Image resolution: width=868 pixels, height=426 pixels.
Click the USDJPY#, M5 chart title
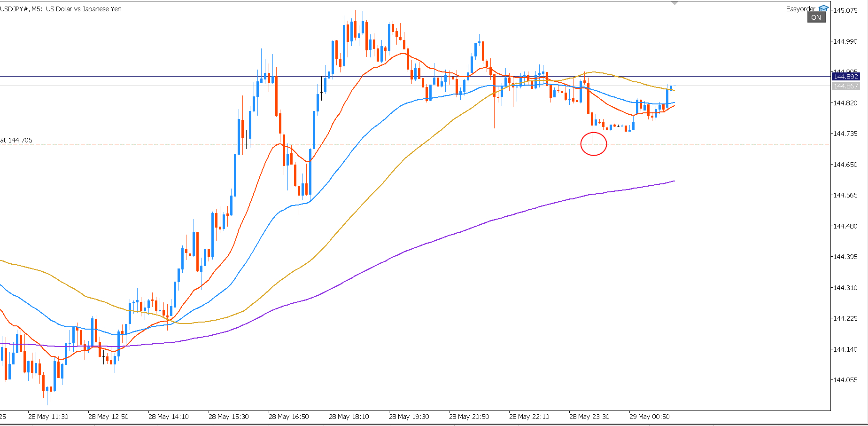click(x=61, y=9)
